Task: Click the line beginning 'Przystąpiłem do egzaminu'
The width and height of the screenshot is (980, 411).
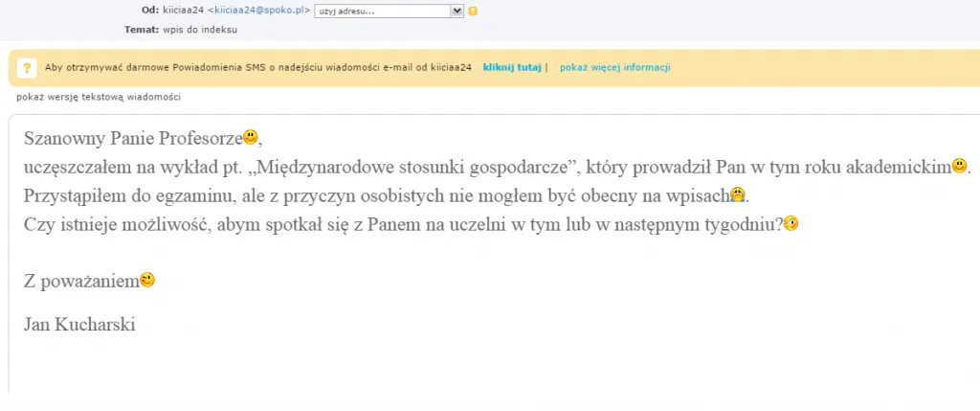Action: point(387,195)
